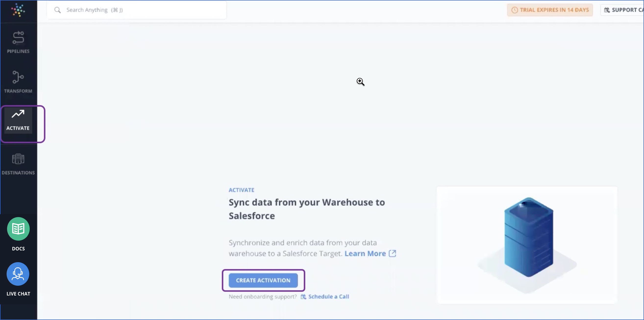Open the Destinations panel
The image size is (644, 320).
coord(18,163)
